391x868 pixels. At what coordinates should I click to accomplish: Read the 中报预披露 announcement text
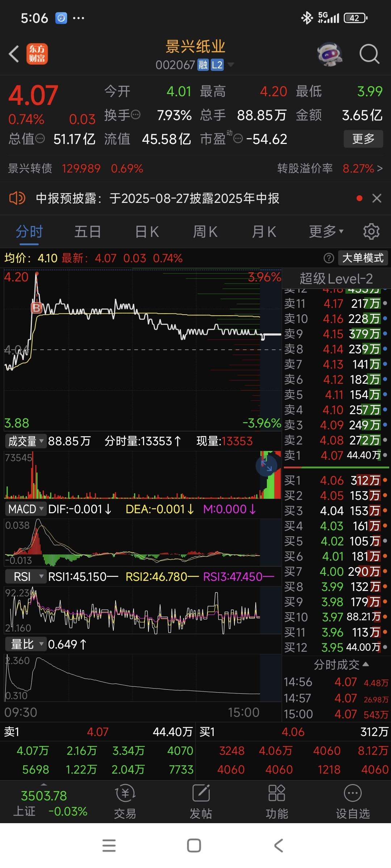click(x=157, y=198)
